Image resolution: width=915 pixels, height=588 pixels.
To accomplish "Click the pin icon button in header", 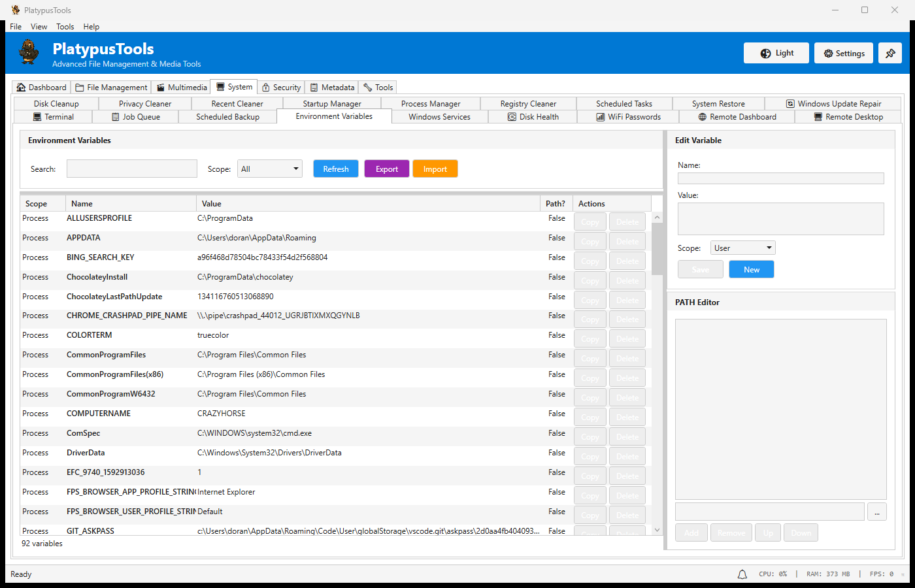I will (x=890, y=53).
